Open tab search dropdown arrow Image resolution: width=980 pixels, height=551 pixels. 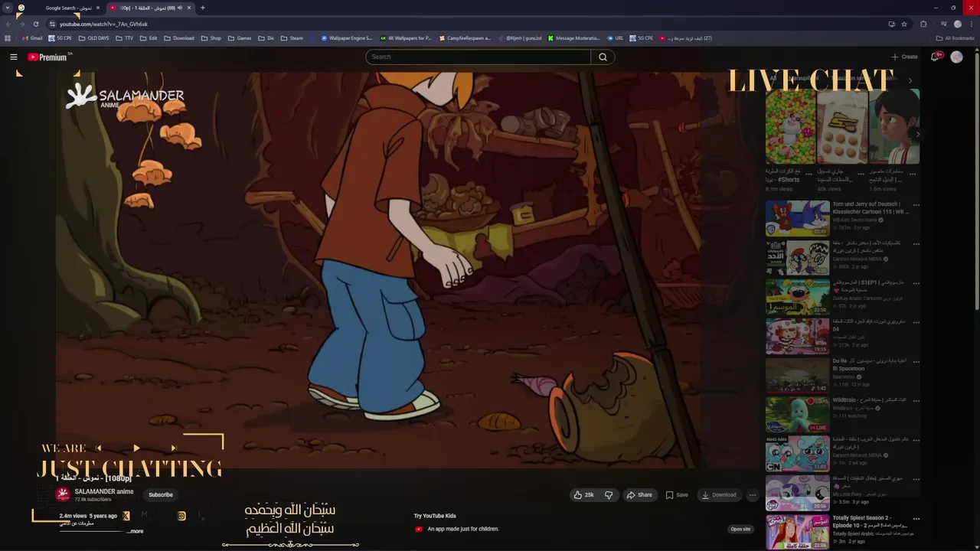pos(8,8)
